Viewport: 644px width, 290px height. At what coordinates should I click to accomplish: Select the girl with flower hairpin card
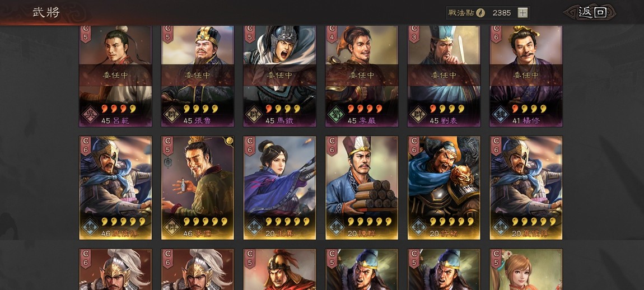point(526,269)
